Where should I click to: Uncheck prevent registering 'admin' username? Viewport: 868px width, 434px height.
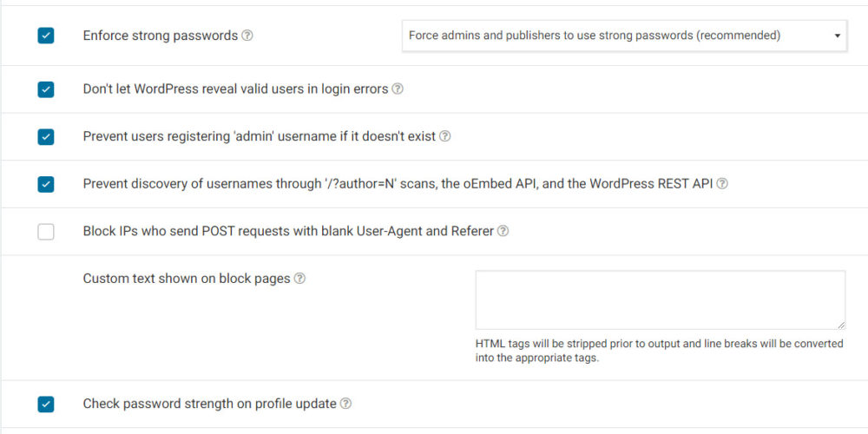(x=46, y=136)
